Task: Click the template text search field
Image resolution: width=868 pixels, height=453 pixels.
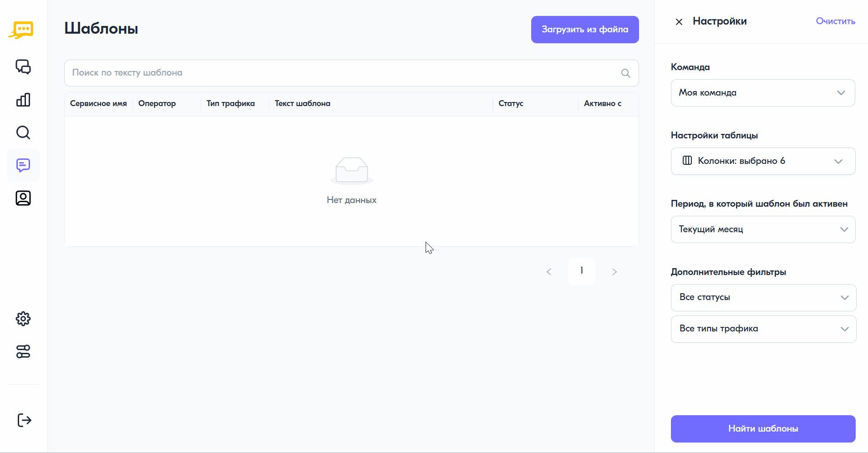Action: click(351, 73)
